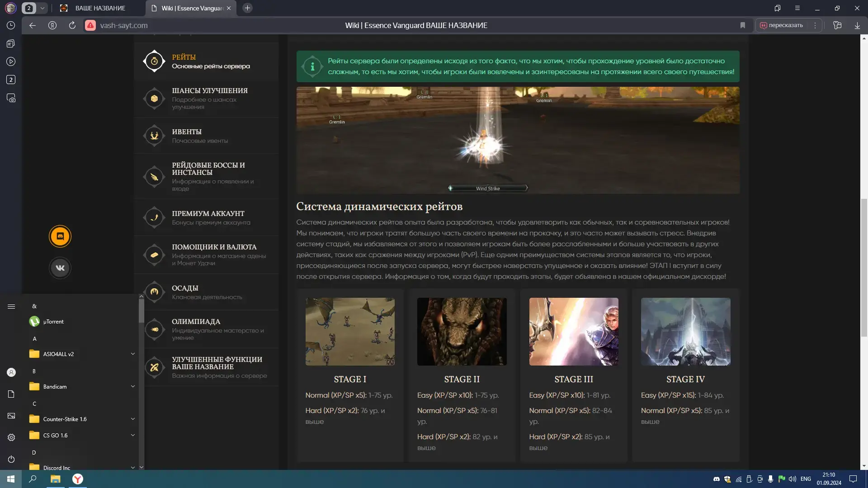The height and width of the screenshot is (488, 868).
Task: Open Улучшенные функции ВАШЕ НАЗВАНИЕ section
Action: pyautogui.click(x=206, y=367)
